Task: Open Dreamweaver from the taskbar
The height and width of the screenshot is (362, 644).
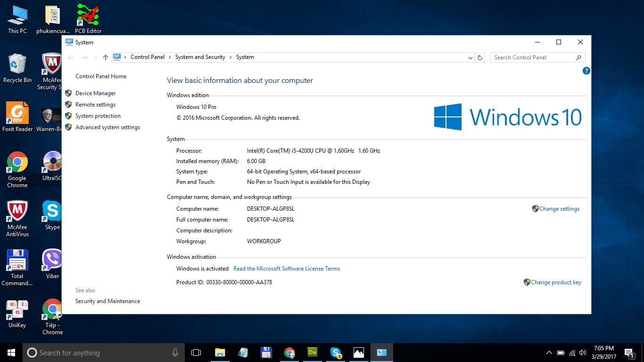Action: (x=312, y=353)
